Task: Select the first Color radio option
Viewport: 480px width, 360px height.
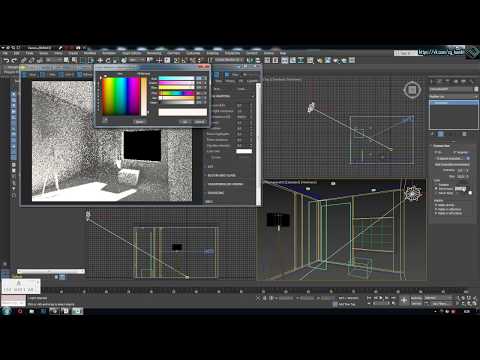Action: [436, 185]
